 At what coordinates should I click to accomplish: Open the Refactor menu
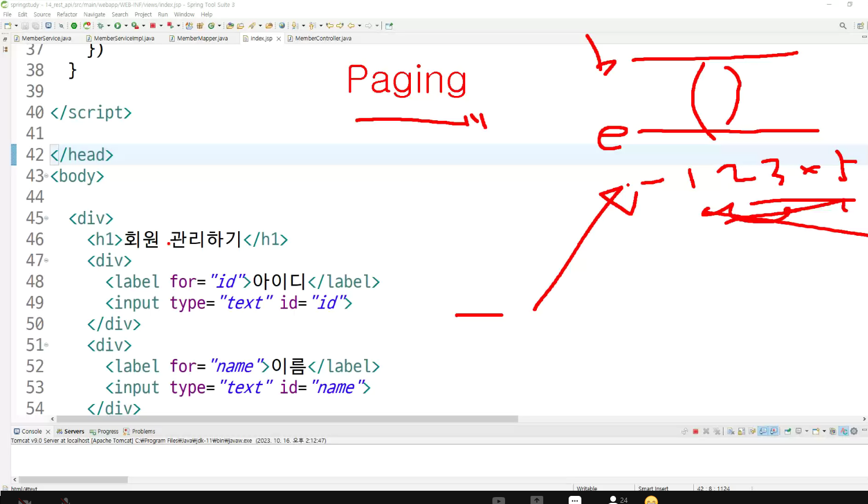(67, 14)
